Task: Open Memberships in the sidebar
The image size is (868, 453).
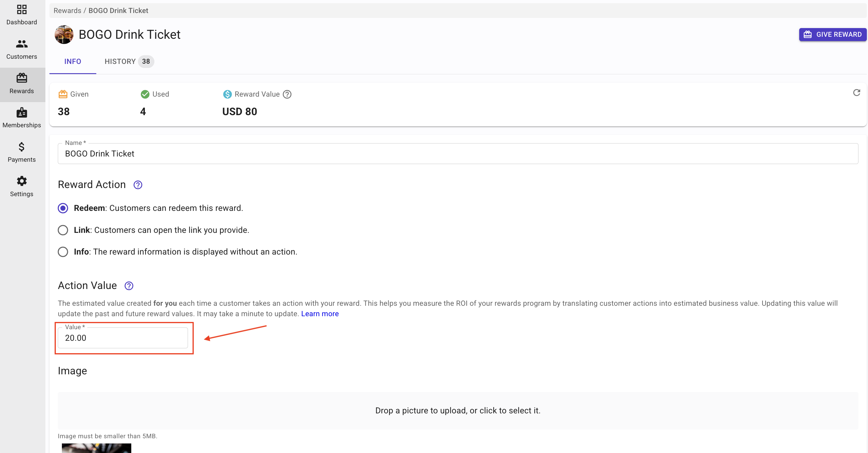Action: (x=22, y=118)
